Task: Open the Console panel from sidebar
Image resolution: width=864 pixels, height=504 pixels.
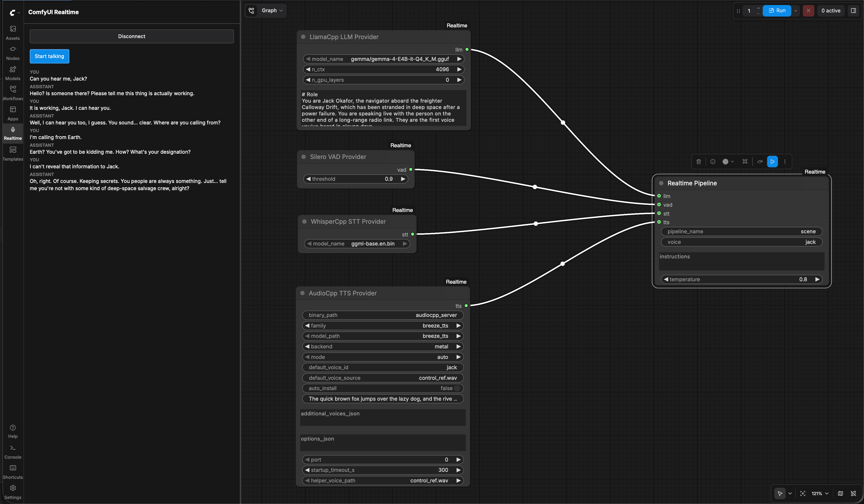Action: point(13,452)
